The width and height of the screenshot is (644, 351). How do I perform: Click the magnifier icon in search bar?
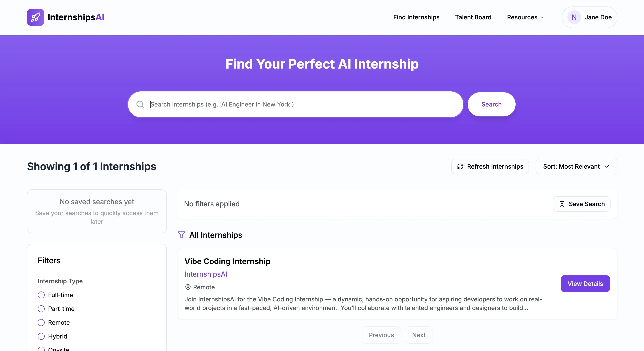(x=140, y=104)
